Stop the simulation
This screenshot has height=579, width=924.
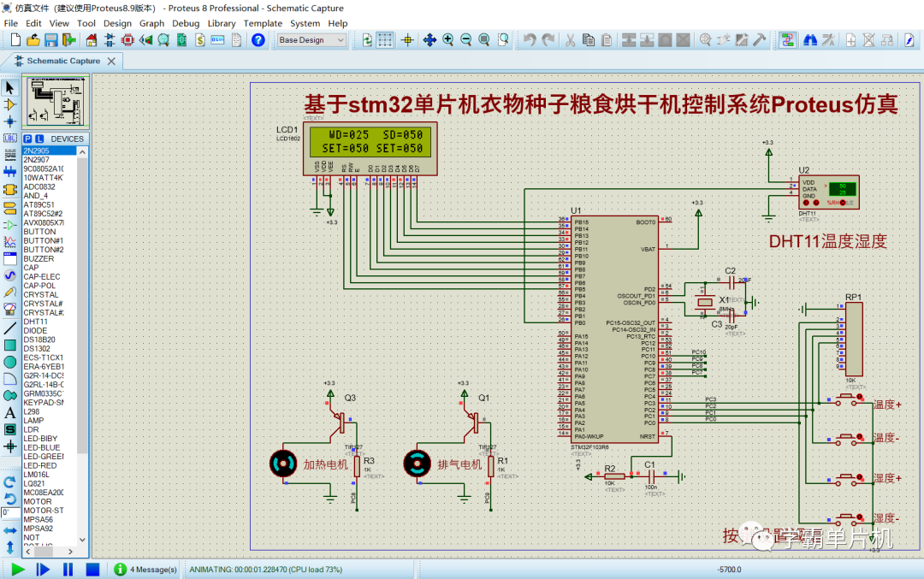pyautogui.click(x=92, y=569)
